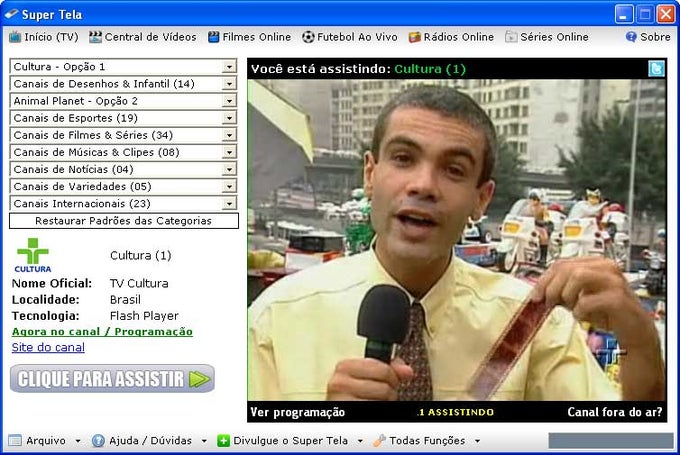The width and height of the screenshot is (680, 455).
Task: Click the 1 ASSISTINDO viewer count
Action: (x=455, y=412)
